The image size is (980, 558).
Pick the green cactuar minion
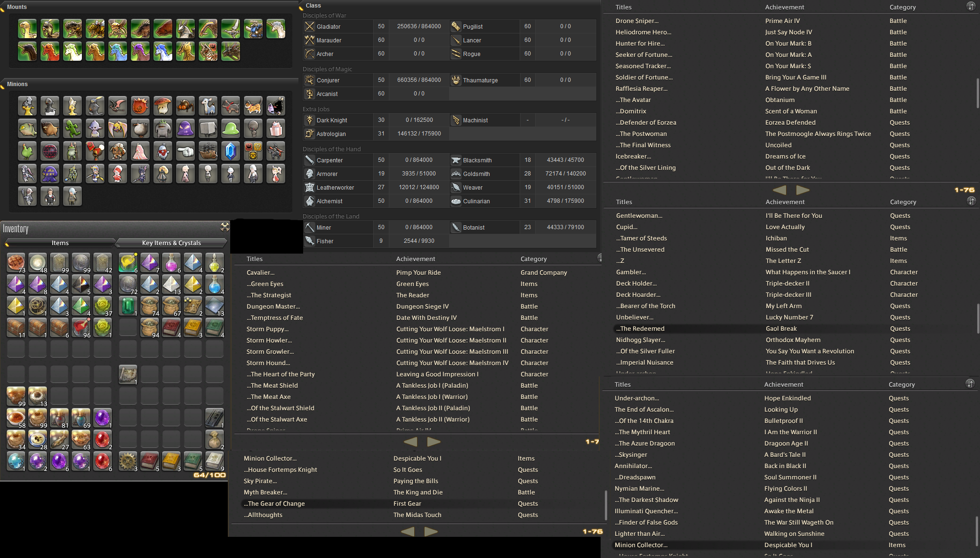[72, 128]
